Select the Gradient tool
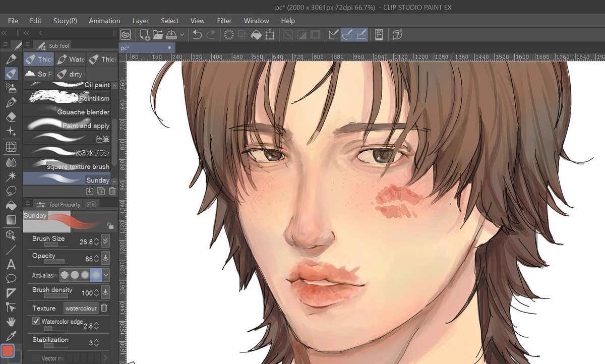Image resolution: width=605 pixels, height=364 pixels. 11,220
